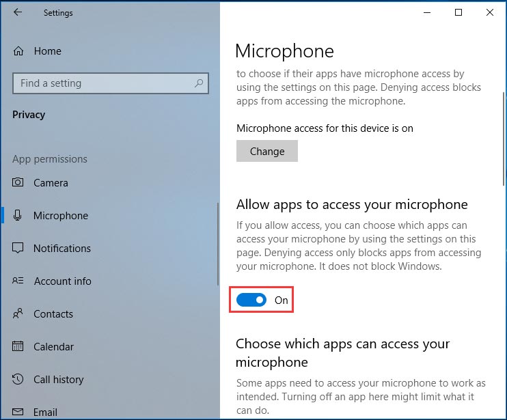507x420 pixels.
Task: Turn off the microphone access toggle
Action: 251,300
